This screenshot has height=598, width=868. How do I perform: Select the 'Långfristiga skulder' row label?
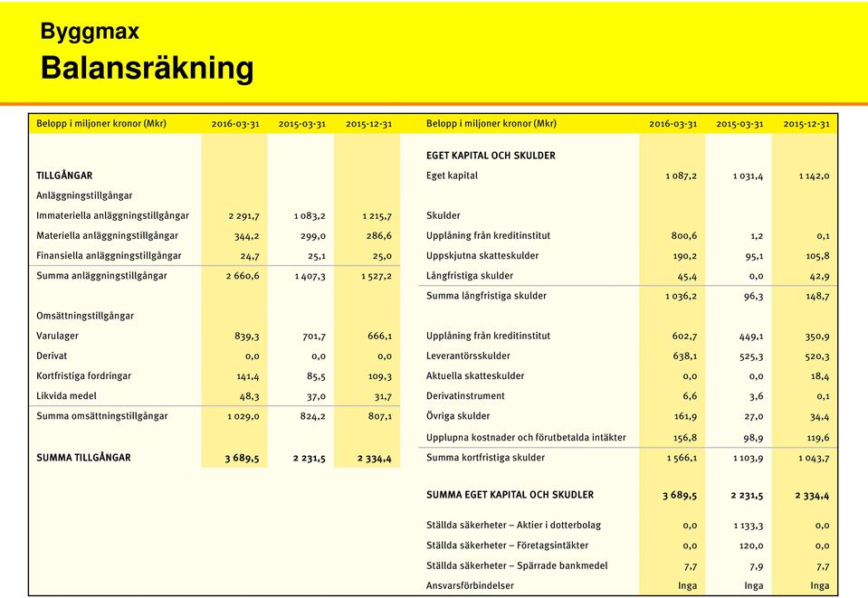(470, 276)
